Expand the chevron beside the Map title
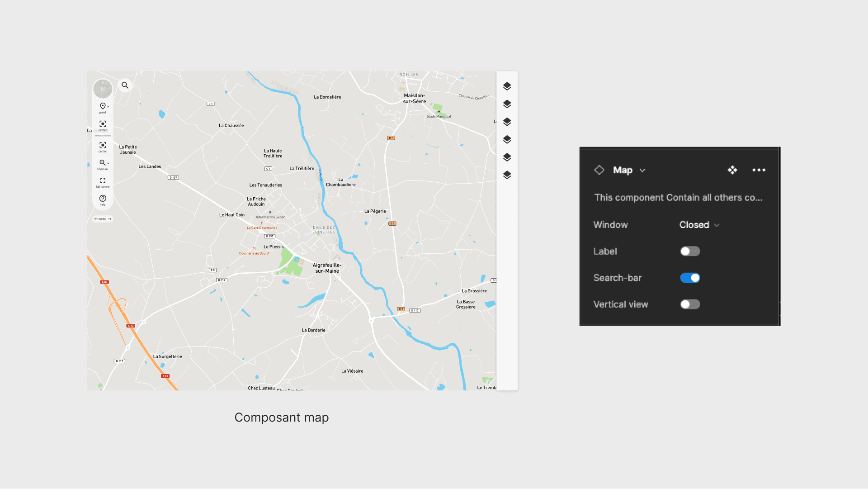This screenshot has width=868, height=489. click(x=642, y=171)
